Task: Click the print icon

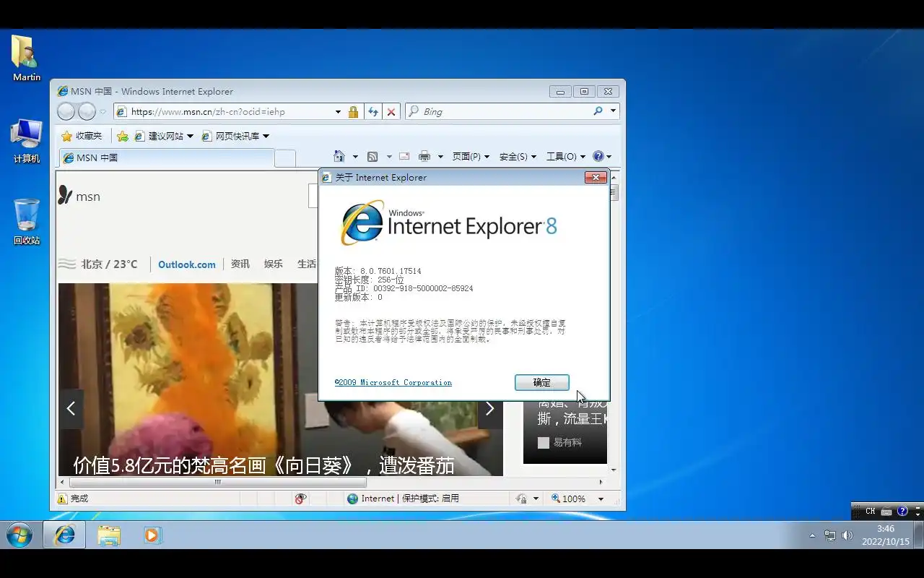Action: coord(424,156)
